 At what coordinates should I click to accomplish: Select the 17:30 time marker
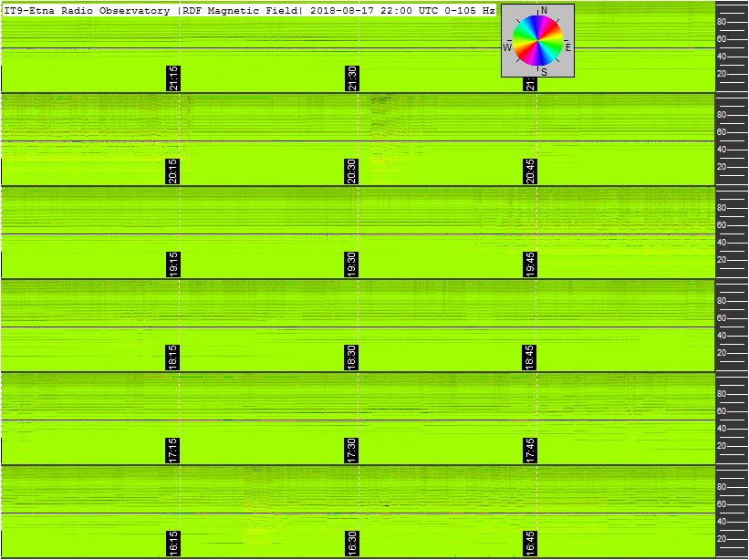click(x=352, y=451)
